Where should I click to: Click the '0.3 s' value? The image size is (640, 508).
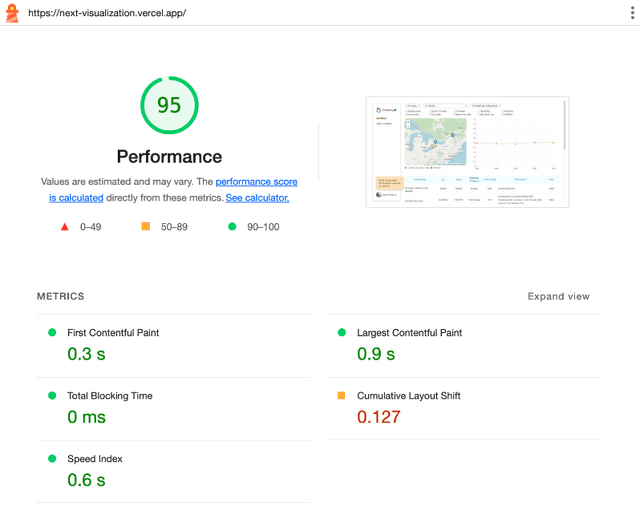pos(87,354)
